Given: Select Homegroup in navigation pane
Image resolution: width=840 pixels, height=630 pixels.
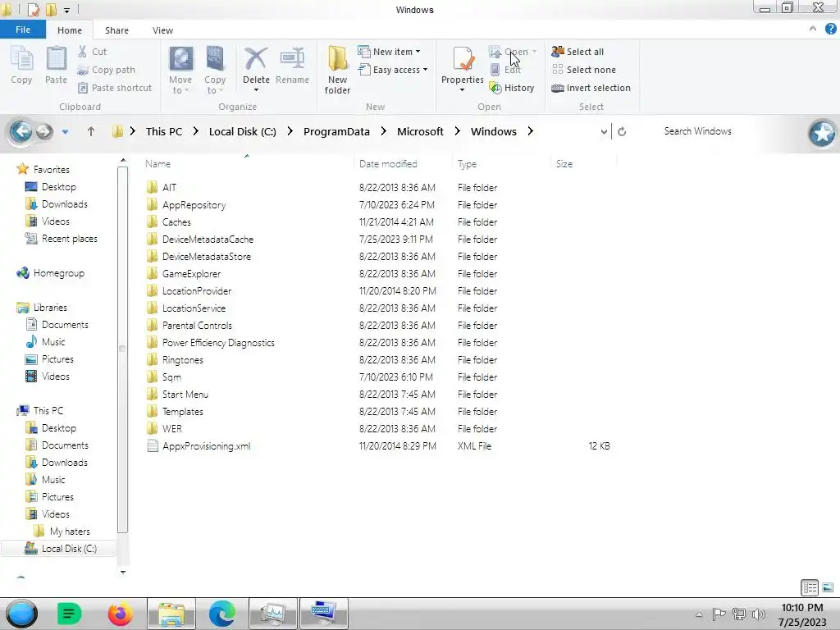Looking at the screenshot, I should tap(51, 273).
